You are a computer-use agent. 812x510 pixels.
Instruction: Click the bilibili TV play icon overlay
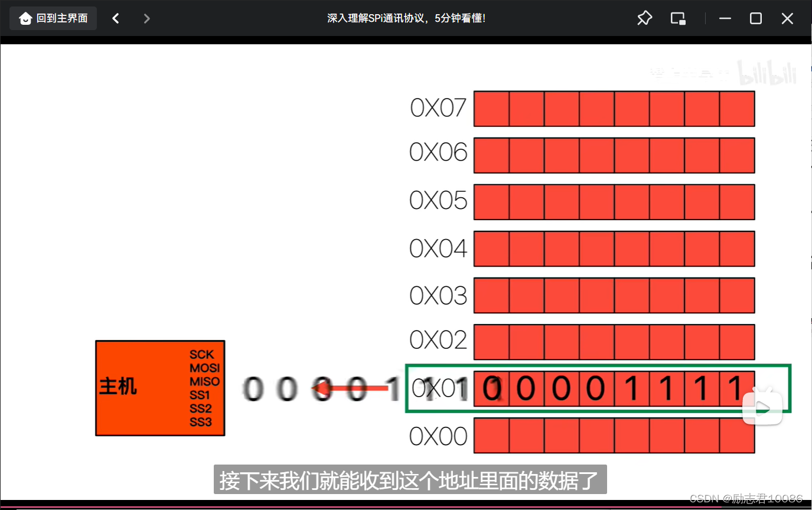(762, 406)
